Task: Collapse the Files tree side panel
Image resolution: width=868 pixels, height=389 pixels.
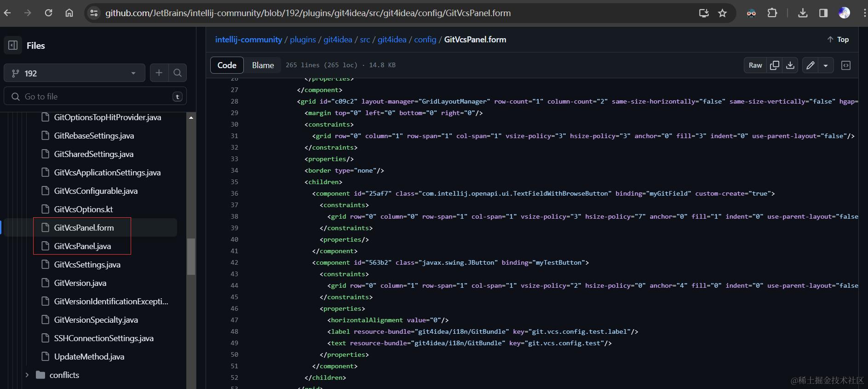Action: [13, 45]
